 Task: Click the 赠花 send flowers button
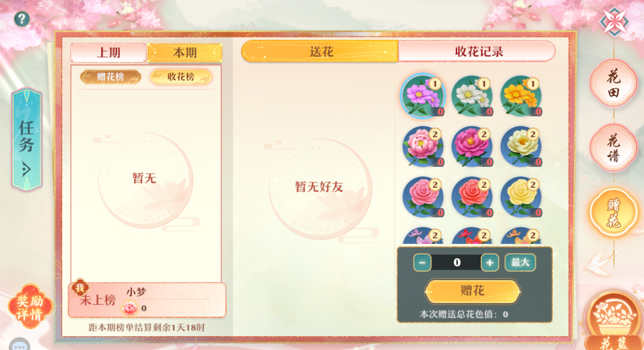tap(473, 291)
